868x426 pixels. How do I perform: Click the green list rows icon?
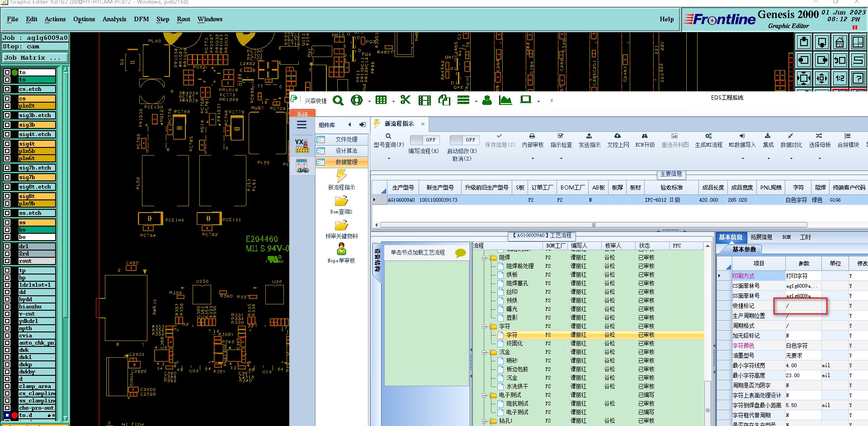463,100
